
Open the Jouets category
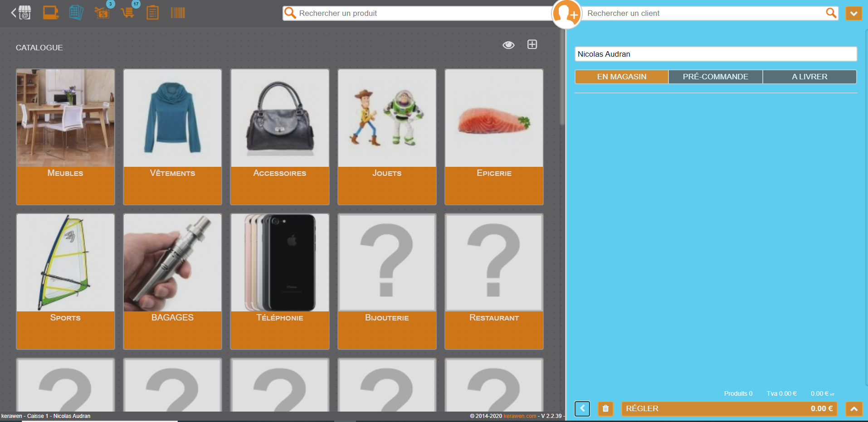click(387, 137)
